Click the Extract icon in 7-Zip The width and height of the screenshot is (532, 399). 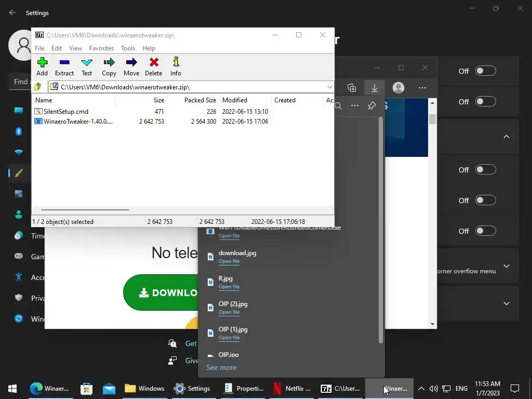pos(64,67)
